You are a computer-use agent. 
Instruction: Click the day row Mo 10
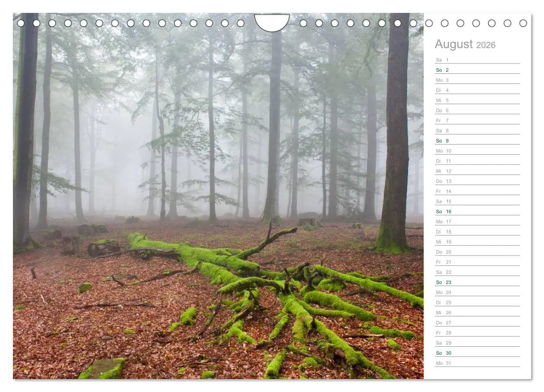(x=477, y=151)
